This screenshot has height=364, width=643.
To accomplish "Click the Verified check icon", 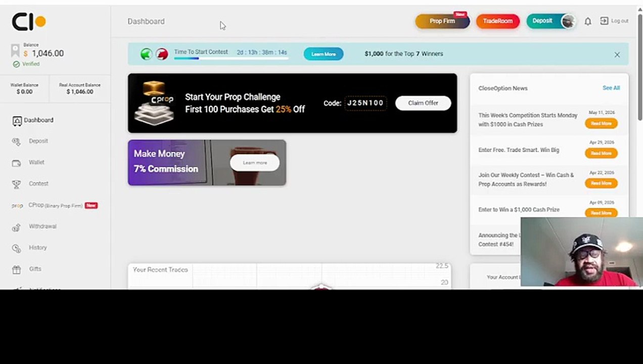I will [x=16, y=64].
